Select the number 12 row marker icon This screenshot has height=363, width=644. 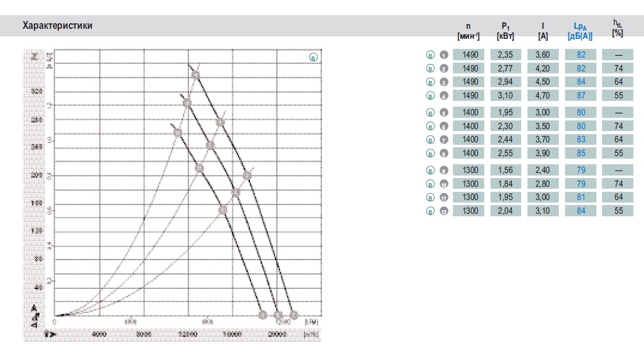point(444,211)
